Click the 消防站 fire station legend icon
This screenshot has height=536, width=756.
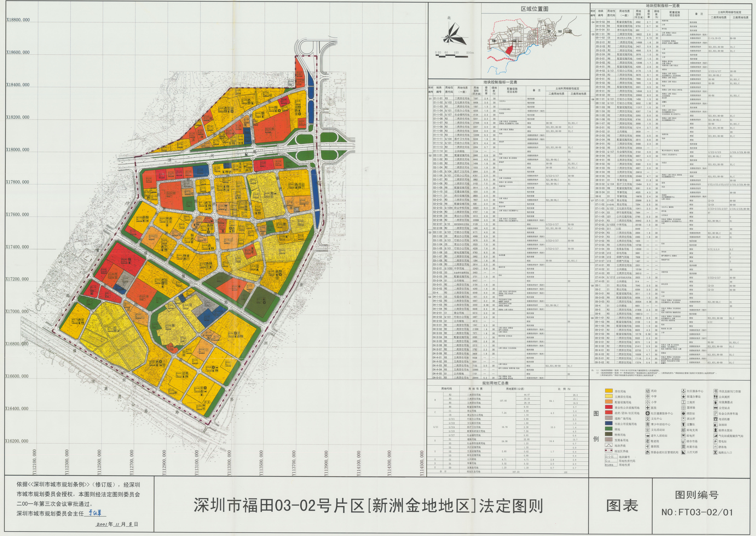pyautogui.click(x=683, y=413)
